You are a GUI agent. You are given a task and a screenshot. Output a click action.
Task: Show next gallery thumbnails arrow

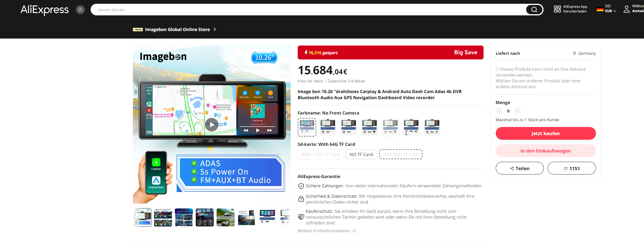click(286, 217)
